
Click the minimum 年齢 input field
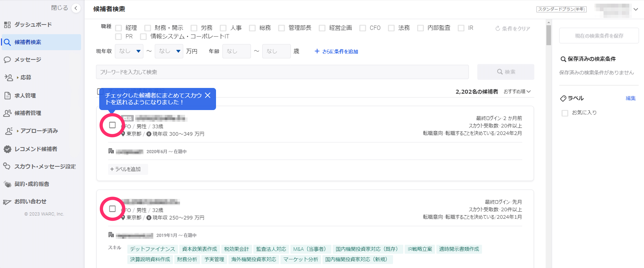[236, 51]
